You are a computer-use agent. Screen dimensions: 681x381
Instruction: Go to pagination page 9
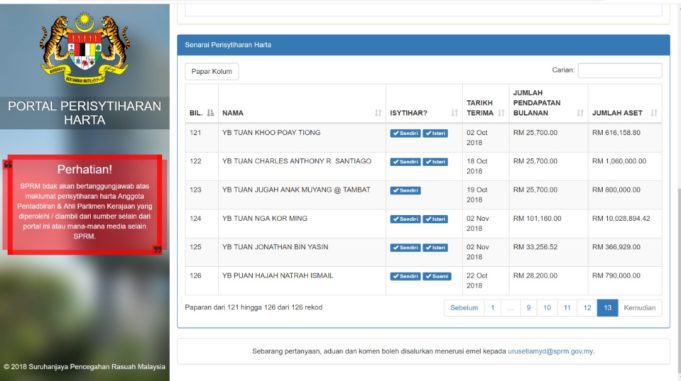click(x=529, y=308)
